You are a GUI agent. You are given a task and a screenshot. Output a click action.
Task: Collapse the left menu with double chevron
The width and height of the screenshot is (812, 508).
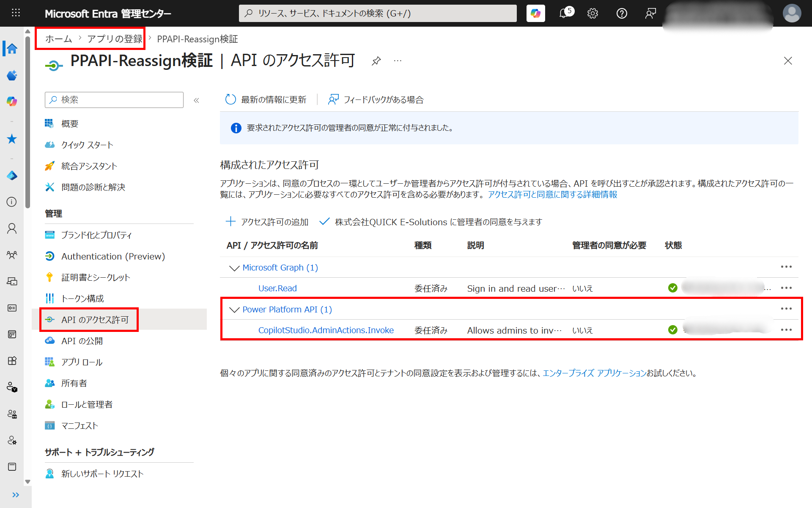coord(196,100)
